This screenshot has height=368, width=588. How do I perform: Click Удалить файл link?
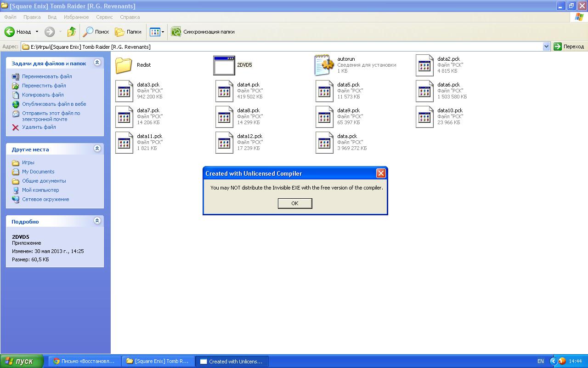(x=39, y=127)
